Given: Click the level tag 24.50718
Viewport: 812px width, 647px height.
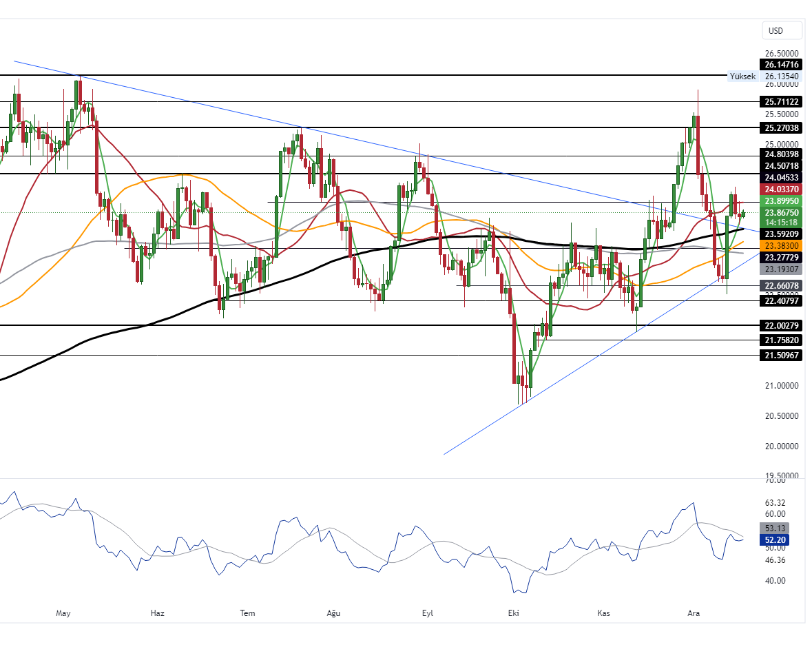Looking at the screenshot, I should point(780,166).
